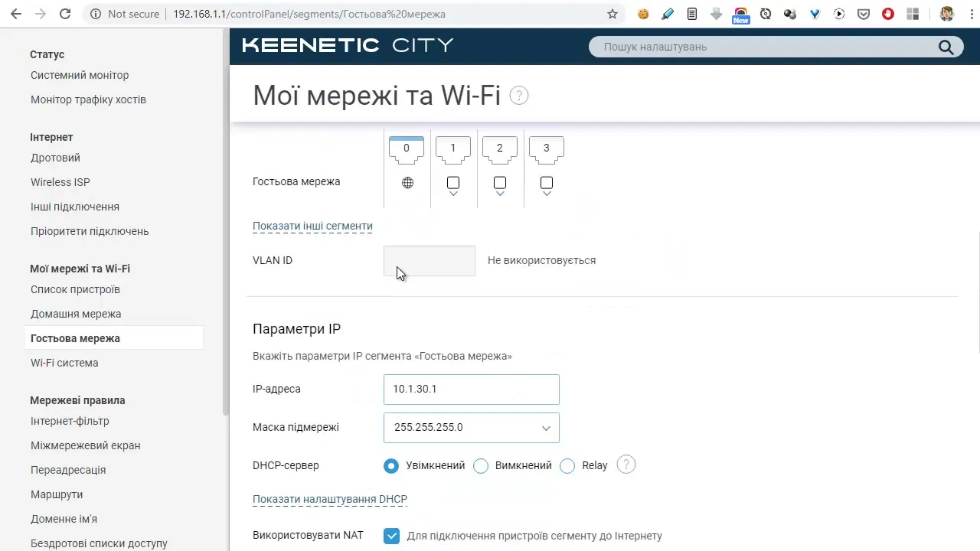980x551 pixels.
Task: Tick the guest network checkbox for port 1
Action: (453, 183)
